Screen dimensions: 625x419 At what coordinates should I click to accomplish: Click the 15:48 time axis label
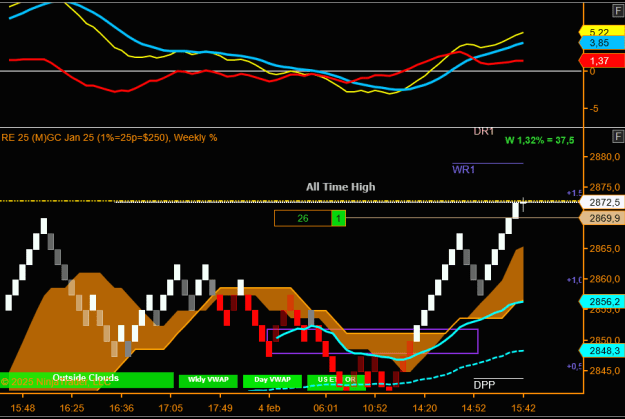[x=23, y=408]
